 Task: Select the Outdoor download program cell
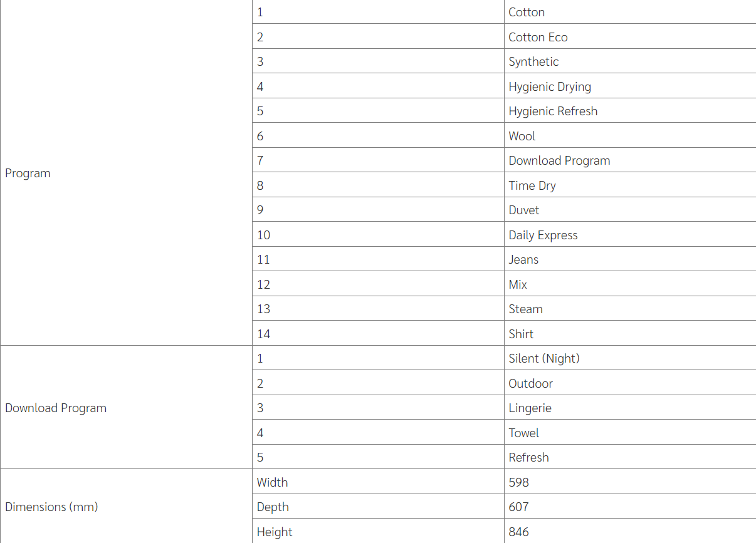pyautogui.click(x=530, y=383)
